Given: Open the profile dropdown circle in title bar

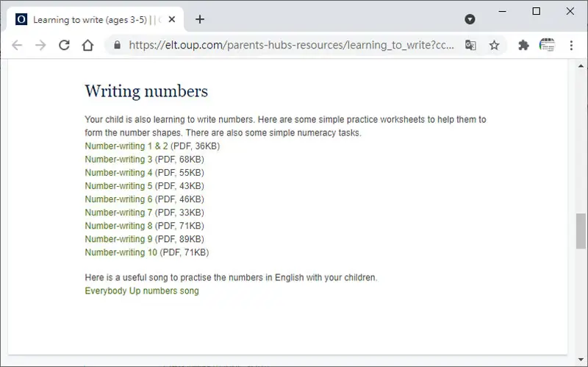Looking at the screenshot, I should pos(470,19).
